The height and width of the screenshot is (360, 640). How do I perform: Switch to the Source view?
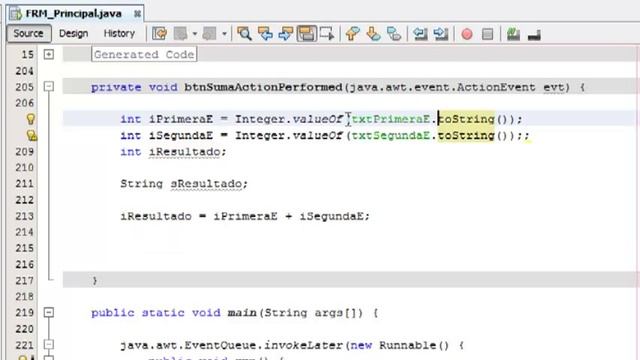(x=29, y=33)
